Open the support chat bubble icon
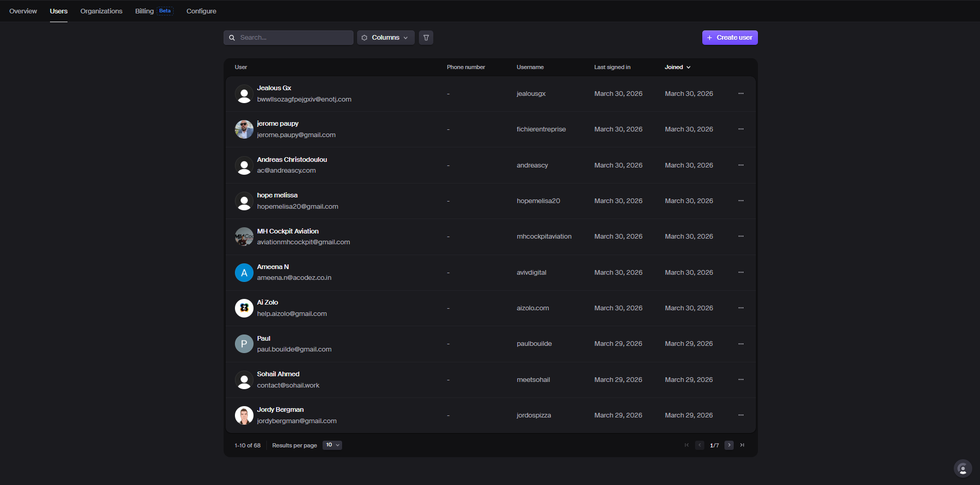The height and width of the screenshot is (485, 980). (962, 469)
